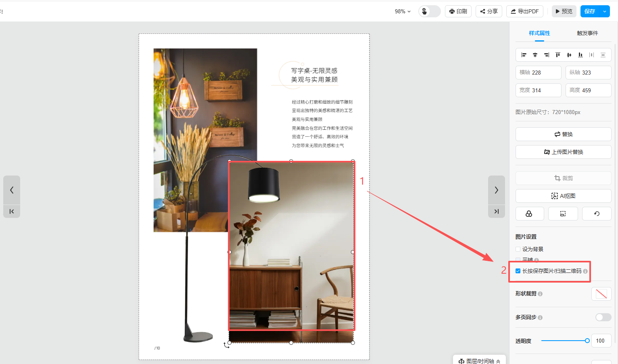Viewport: 618px width, 364px height.
Task: Open the 98% zoom dropdown
Action: click(x=403, y=11)
